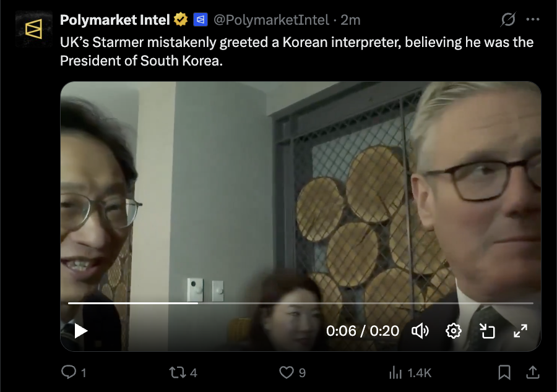Like the post with 9 likes
557x392 pixels.
click(292, 372)
